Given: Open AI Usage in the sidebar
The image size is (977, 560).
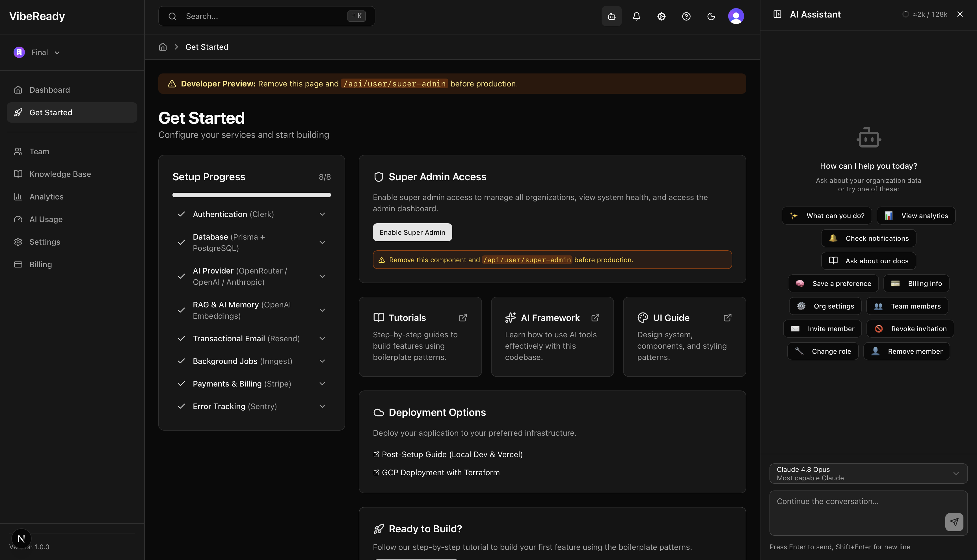Looking at the screenshot, I should 72,219.
